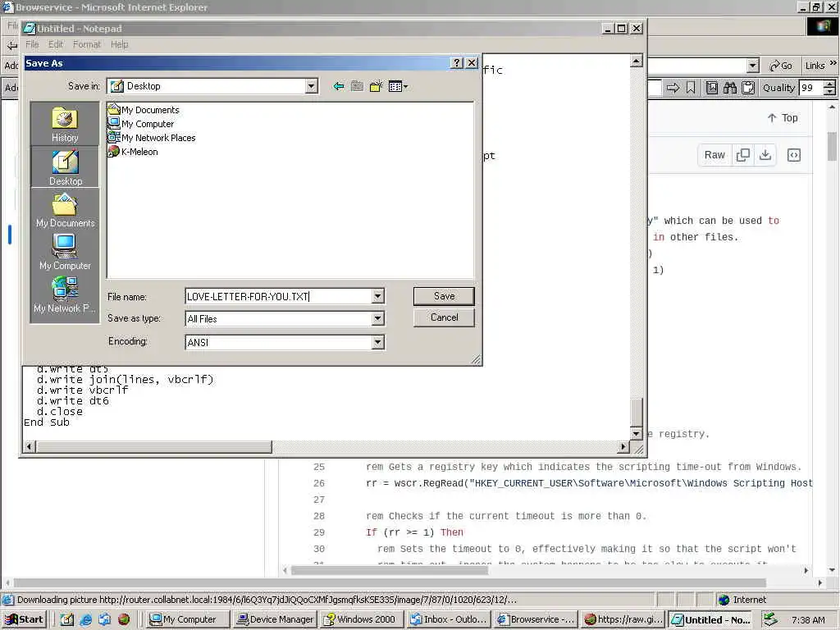Select My Network Places in file list
Image resolution: width=840 pixels, height=630 pixels.
point(152,138)
